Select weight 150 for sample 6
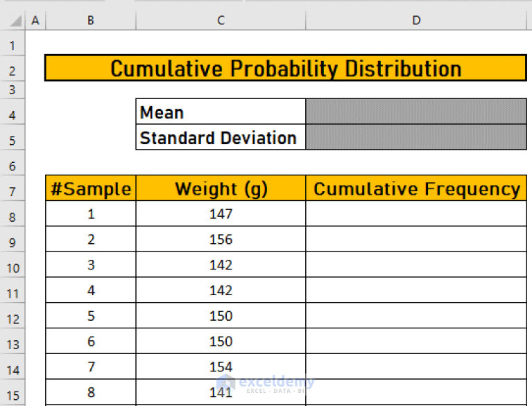Viewport: 532px width, 406px height. point(221,341)
